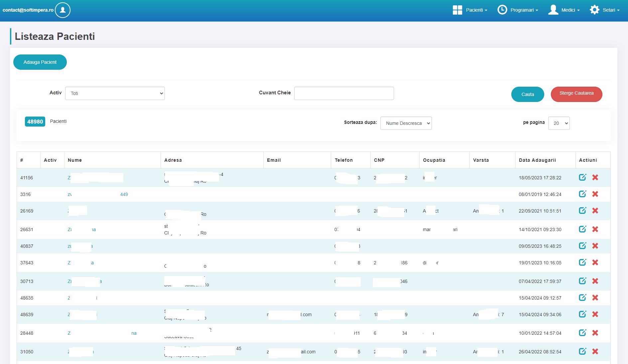Screen dimensions: 628x364
Task: Delete patient row 41156
Action: [x=595, y=177]
